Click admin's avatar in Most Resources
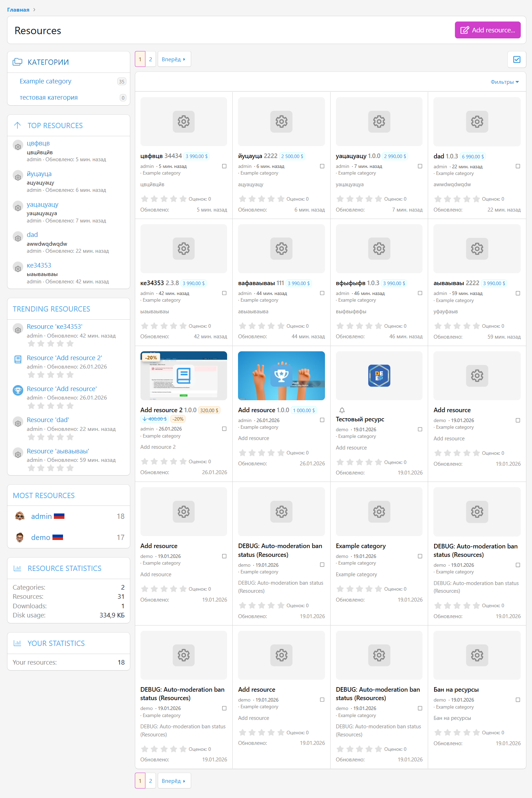This screenshot has width=532, height=798. pyautogui.click(x=20, y=516)
